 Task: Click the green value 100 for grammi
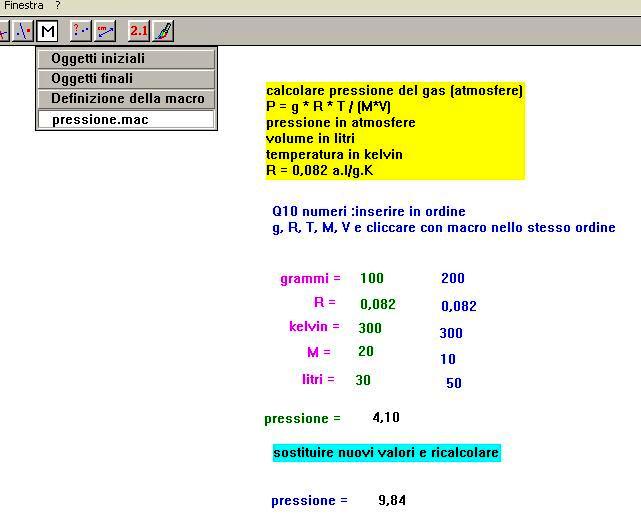click(372, 278)
